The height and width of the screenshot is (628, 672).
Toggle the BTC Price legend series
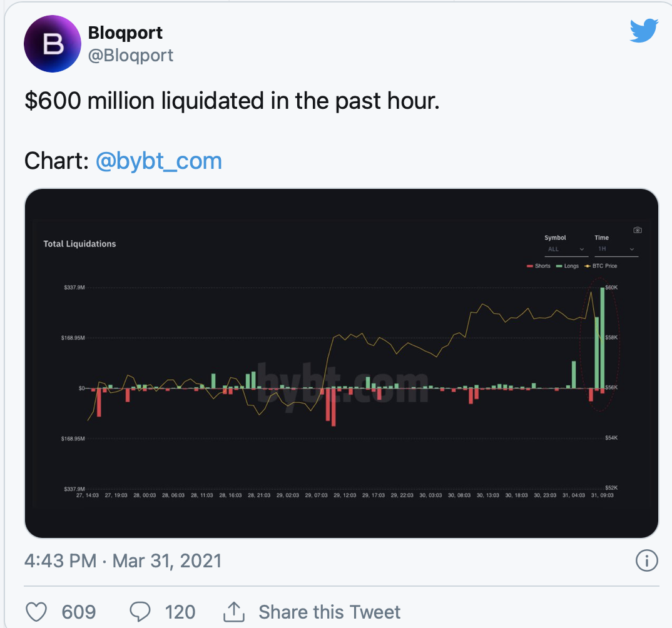600,266
